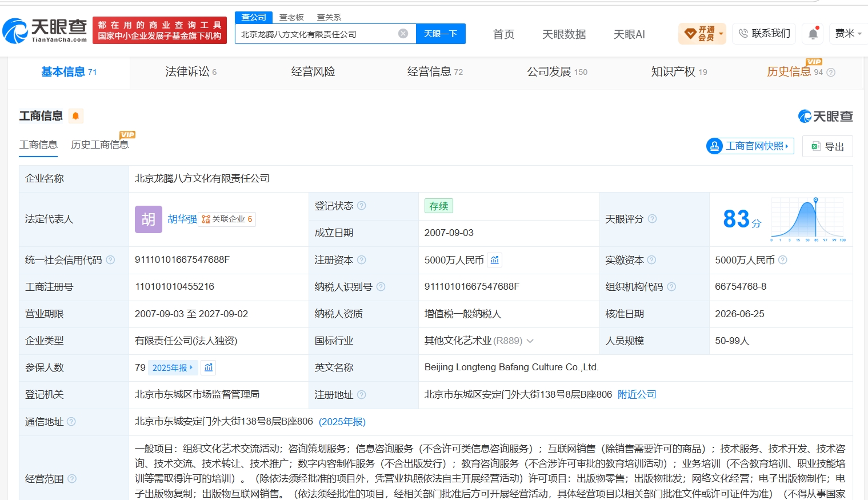Screen dimensions: 868x500
Task: Open help icon next to 注册地址
Action: pyautogui.click(x=362, y=395)
